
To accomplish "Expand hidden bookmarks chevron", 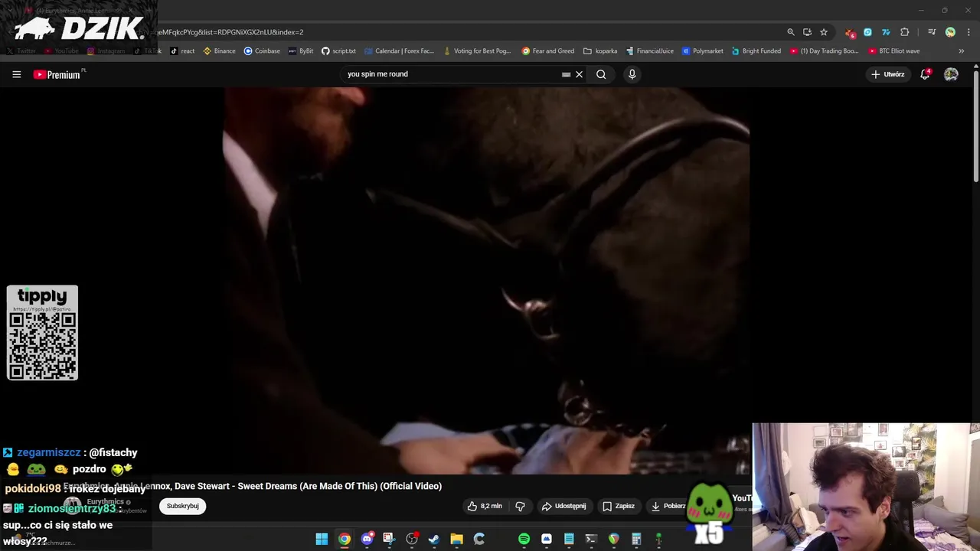I will (x=962, y=51).
